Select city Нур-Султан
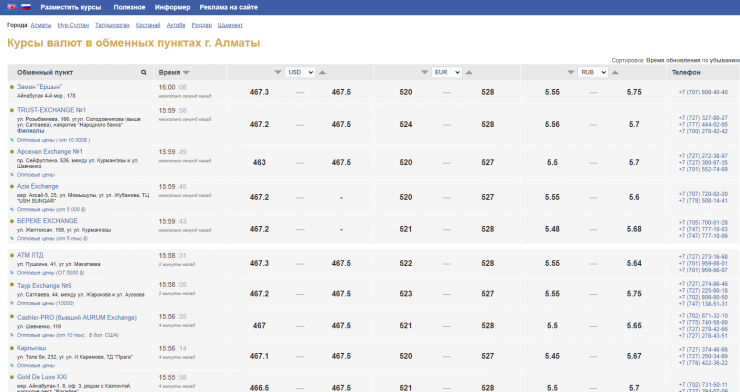 (73, 25)
